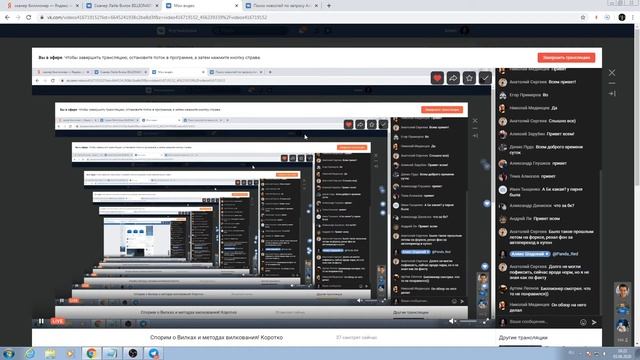Send the chat message with the arrow icon
The height and width of the screenshot is (360, 640).
pos(594,322)
